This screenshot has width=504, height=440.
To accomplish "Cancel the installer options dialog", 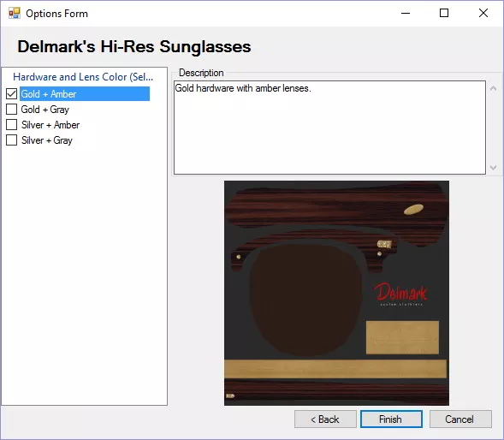I will point(460,419).
